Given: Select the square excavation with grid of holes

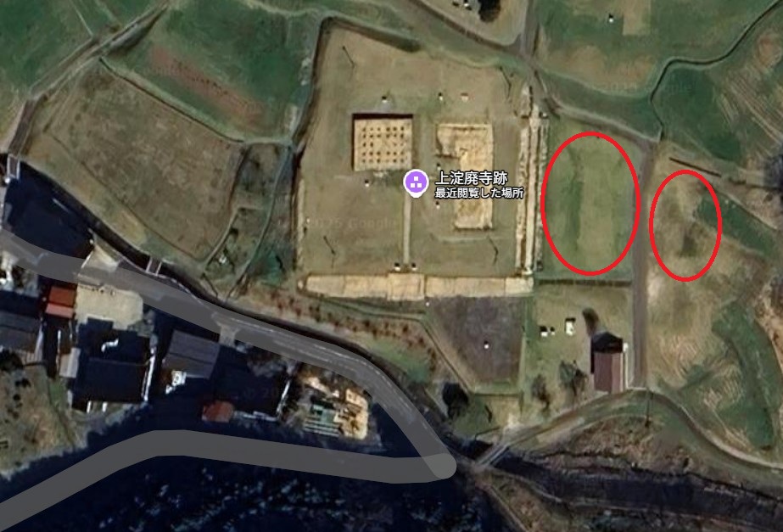Looking at the screenshot, I should (383, 143).
